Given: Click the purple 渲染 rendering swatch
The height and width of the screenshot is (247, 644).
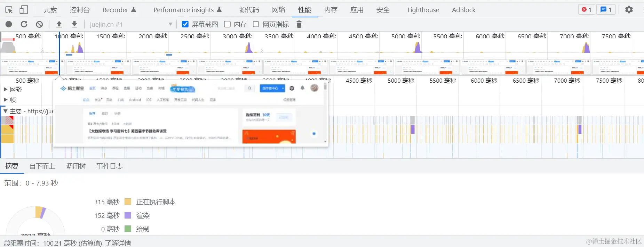Looking at the screenshot, I should pyautogui.click(x=128, y=215).
